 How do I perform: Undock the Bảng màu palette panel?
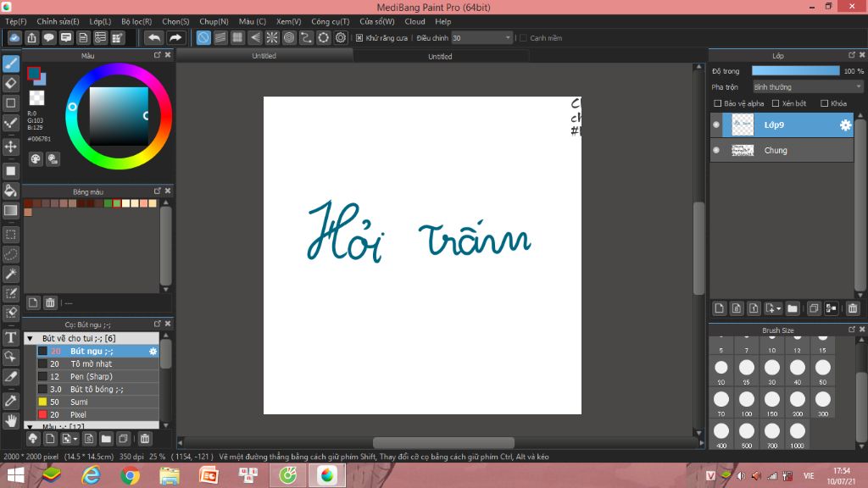coord(157,191)
